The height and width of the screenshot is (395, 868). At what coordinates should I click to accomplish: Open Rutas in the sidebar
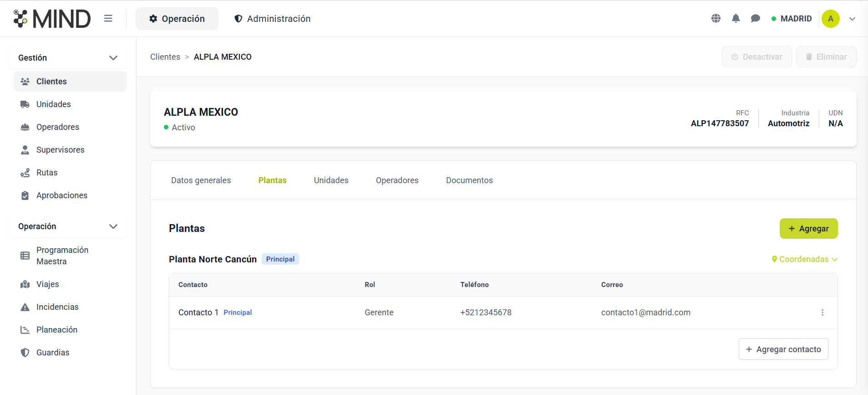coord(70,173)
